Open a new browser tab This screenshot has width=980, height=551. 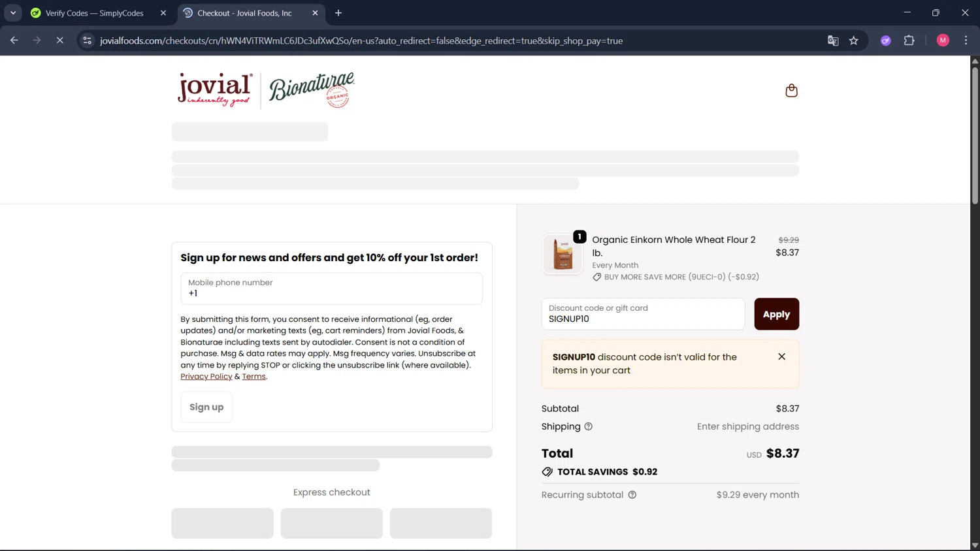point(338,13)
